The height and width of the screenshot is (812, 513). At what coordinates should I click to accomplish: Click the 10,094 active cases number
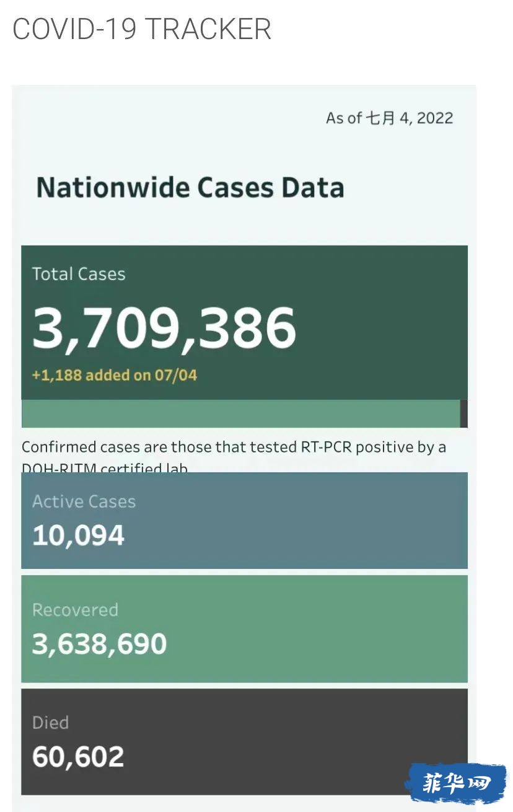coord(78,536)
